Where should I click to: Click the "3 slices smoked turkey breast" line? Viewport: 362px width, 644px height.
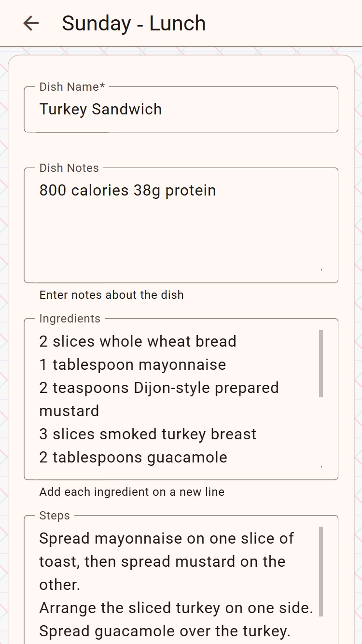148,434
